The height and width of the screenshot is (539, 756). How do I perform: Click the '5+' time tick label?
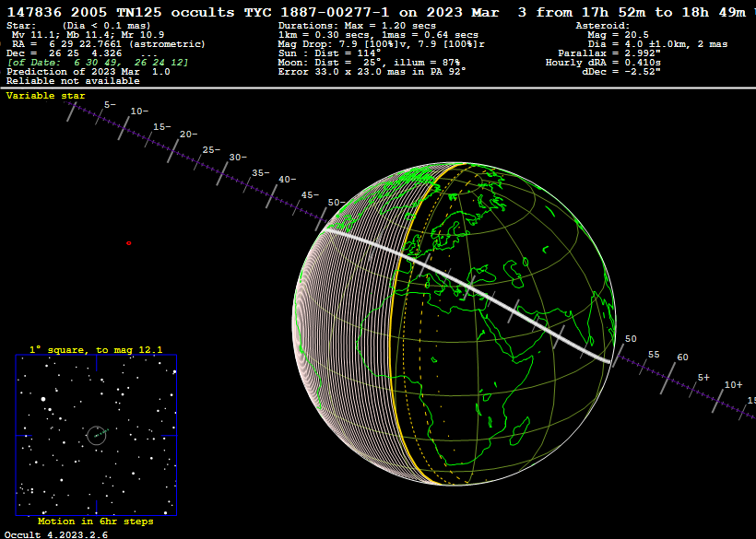[x=703, y=378]
